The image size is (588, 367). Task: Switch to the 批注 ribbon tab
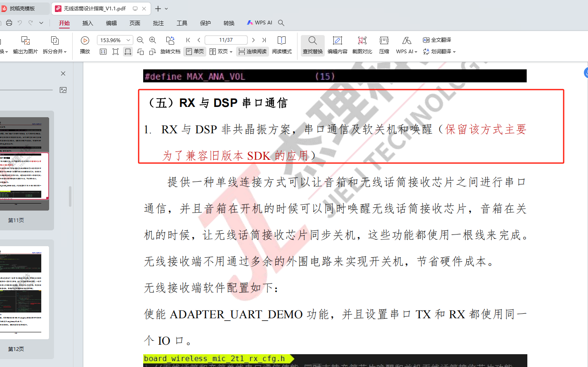tap(158, 23)
